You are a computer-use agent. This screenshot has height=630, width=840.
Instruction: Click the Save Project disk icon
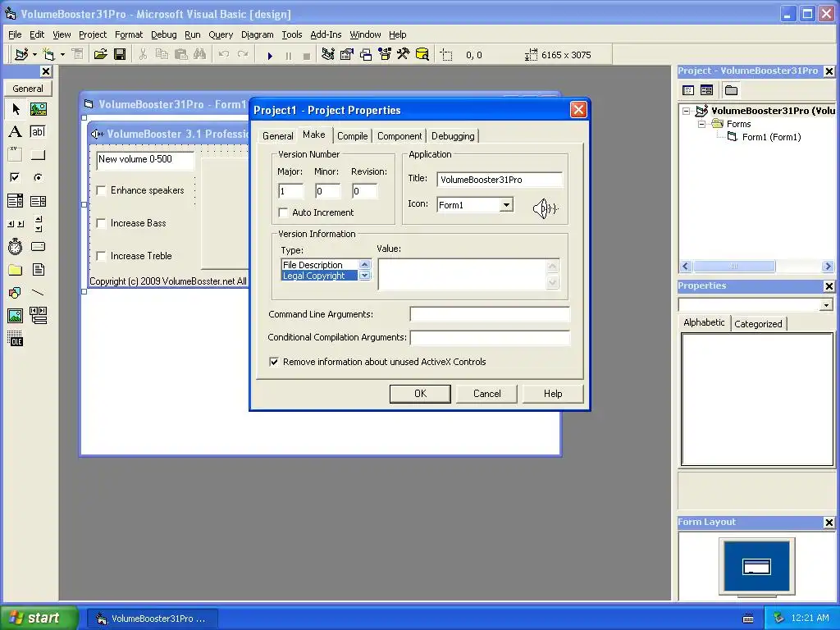coord(120,54)
